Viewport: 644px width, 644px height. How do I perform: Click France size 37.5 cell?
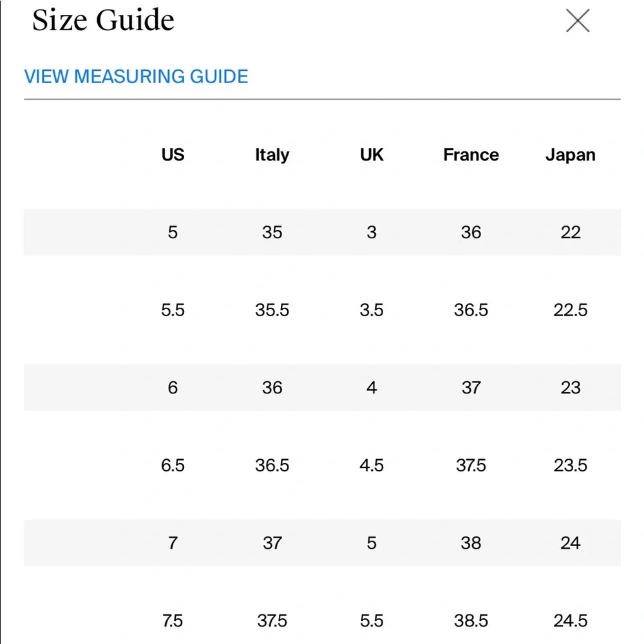pyautogui.click(x=471, y=466)
